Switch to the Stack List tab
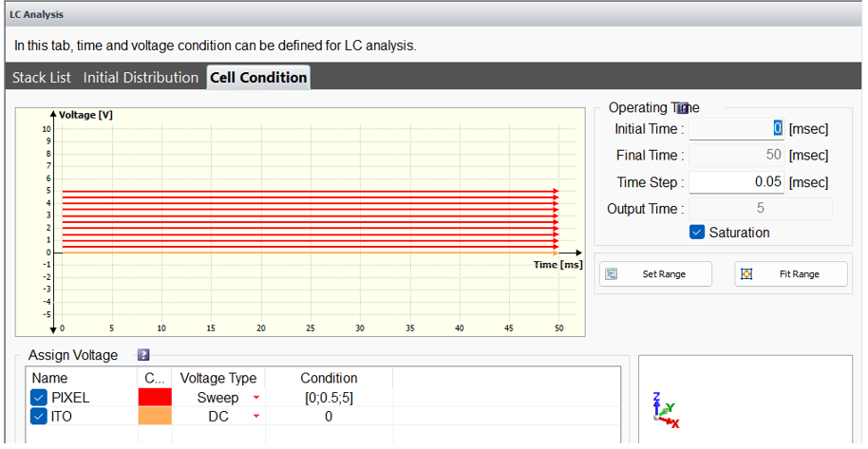This screenshot has height=449, width=868. [x=42, y=78]
